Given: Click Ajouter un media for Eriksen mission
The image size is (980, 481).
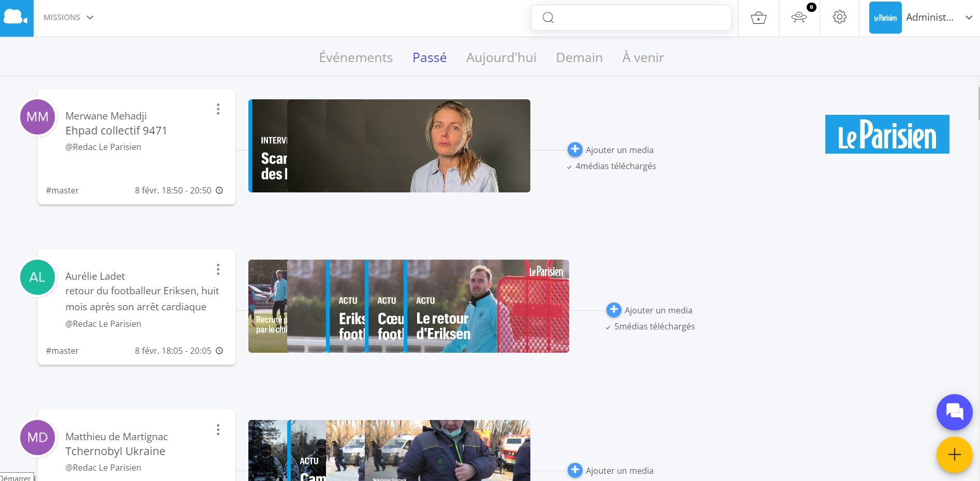Looking at the screenshot, I should [658, 310].
